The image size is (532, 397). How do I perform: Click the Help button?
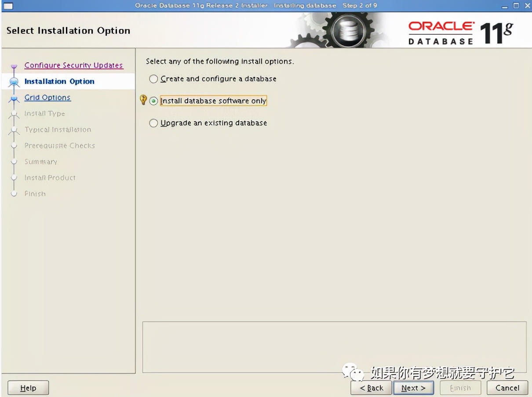tap(28, 388)
